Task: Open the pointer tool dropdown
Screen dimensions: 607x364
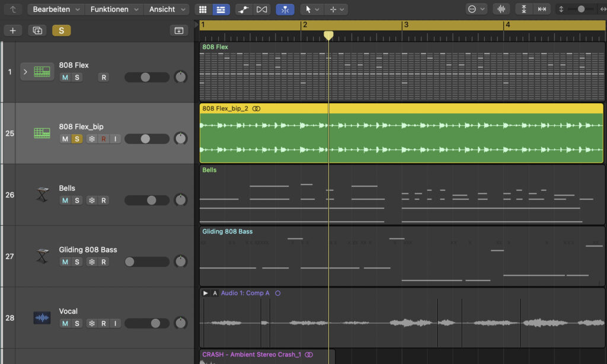Action: point(312,9)
